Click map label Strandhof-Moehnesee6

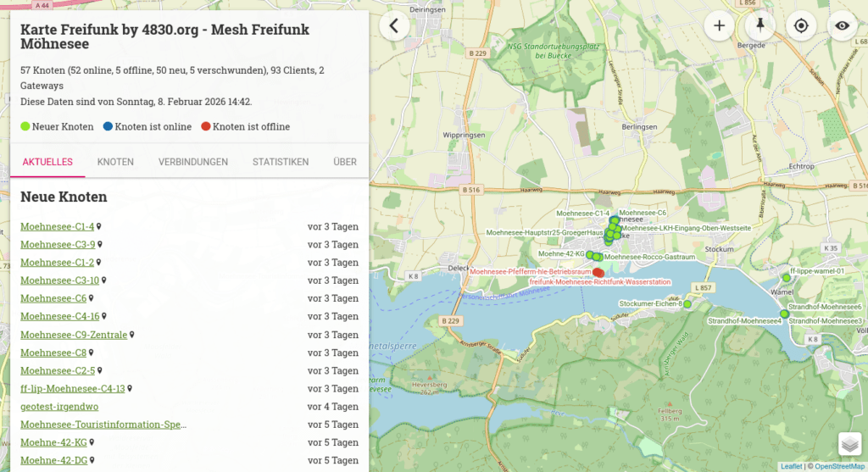pos(825,307)
